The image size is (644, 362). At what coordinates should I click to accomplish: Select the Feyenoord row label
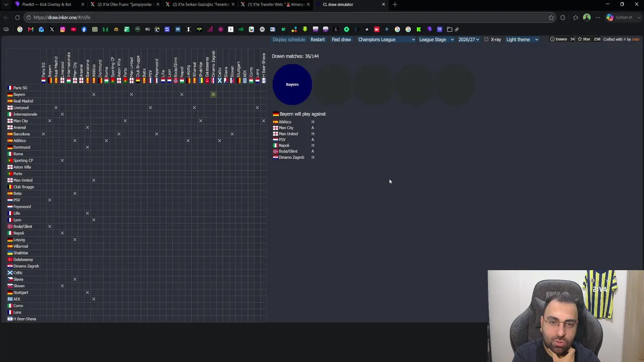(19, 207)
